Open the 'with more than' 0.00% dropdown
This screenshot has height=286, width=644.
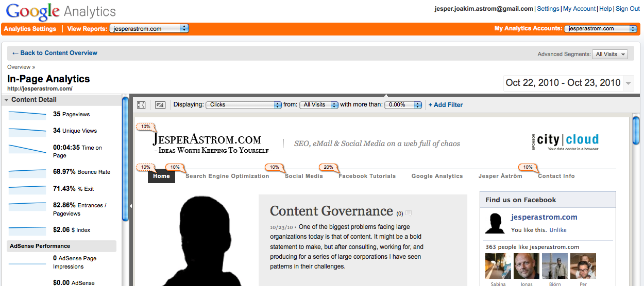point(403,105)
